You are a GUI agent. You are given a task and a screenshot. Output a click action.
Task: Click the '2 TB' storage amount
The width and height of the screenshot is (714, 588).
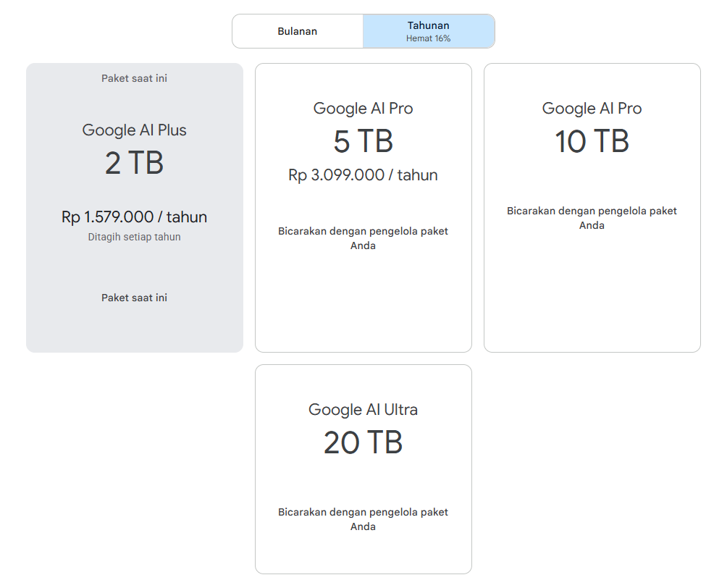135,163
